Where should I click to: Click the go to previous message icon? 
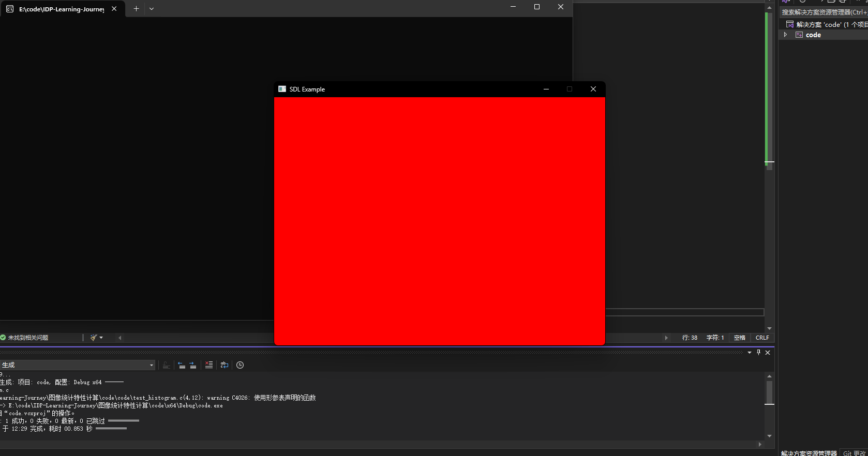pos(182,365)
